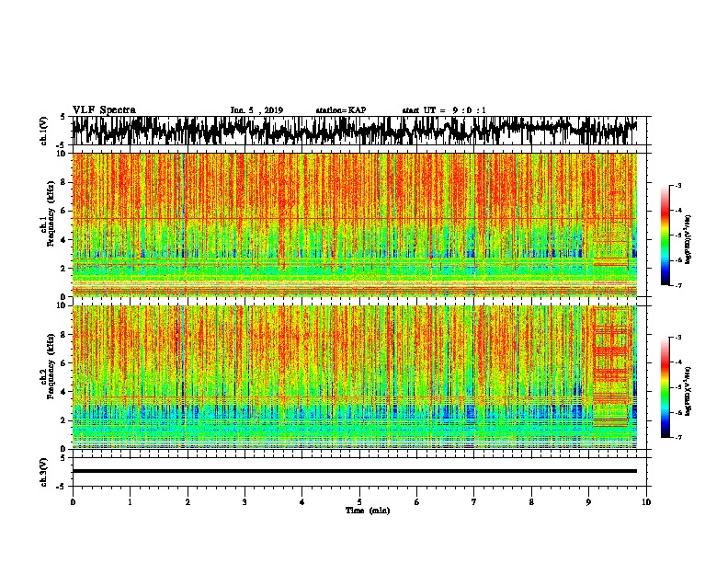This screenshot has height=563, width=728.
Task: Click the ch.1 spectrogram plot area
Action: (x=354, y=224)
